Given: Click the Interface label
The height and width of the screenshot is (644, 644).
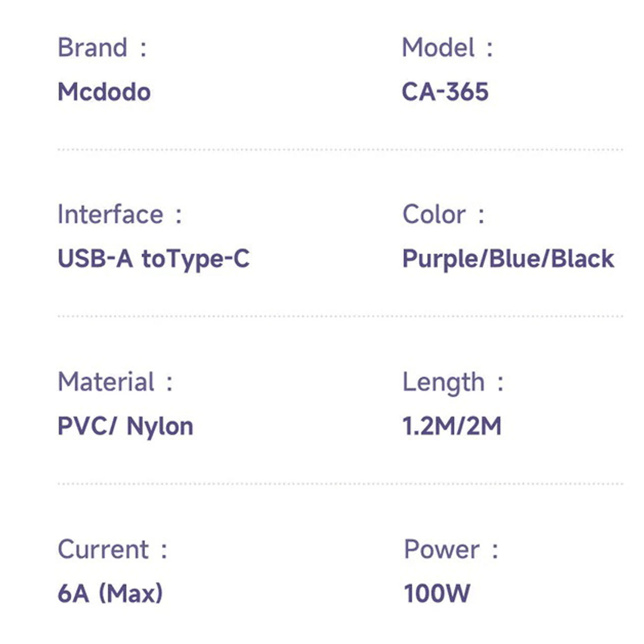Looking at the screenshot, I should click(x=110, y=215).
